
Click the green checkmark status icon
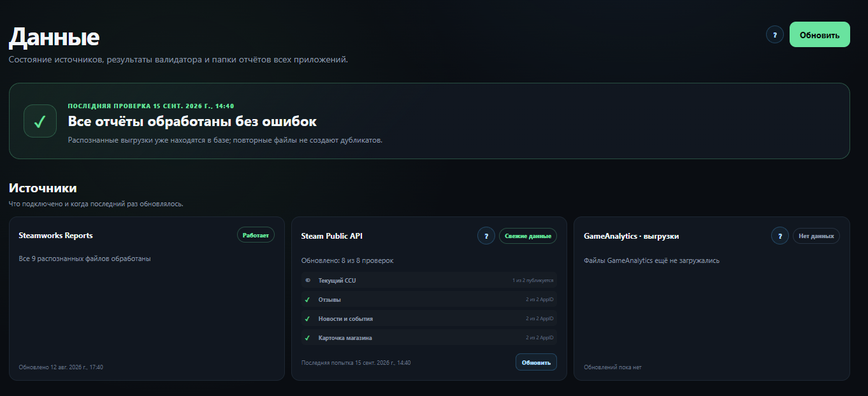pyautogui.click(x=40, y=121)
